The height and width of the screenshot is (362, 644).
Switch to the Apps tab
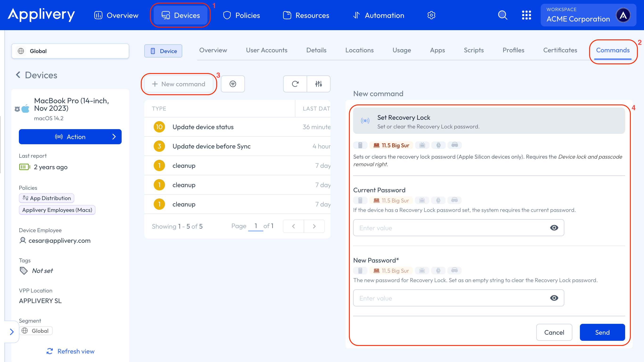coord(437,50)
